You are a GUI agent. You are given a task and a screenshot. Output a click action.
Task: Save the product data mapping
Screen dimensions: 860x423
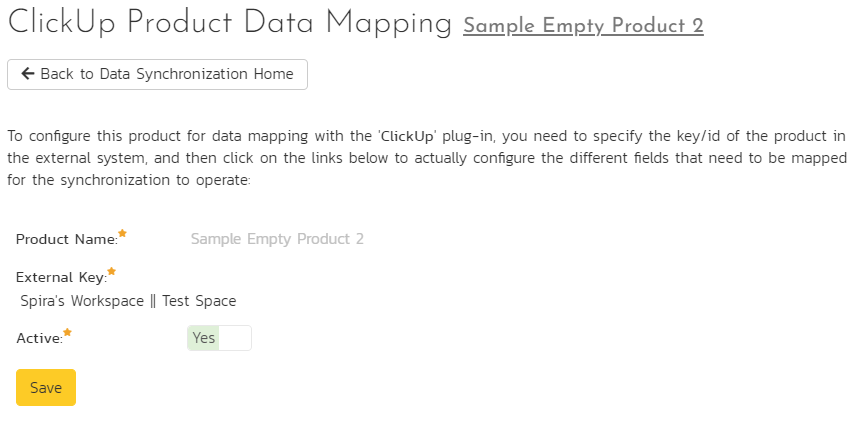pyautogui.click(x=46, y=387)
